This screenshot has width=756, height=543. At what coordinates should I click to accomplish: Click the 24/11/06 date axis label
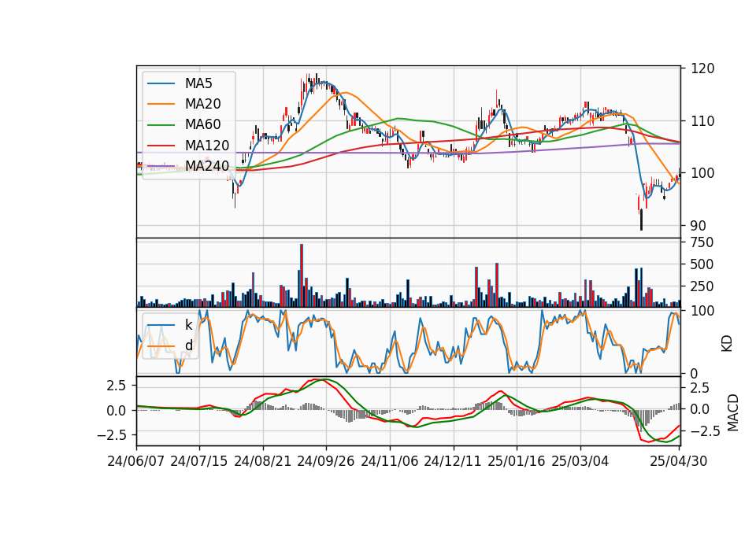pyautogui.click(x=390, y=461)
